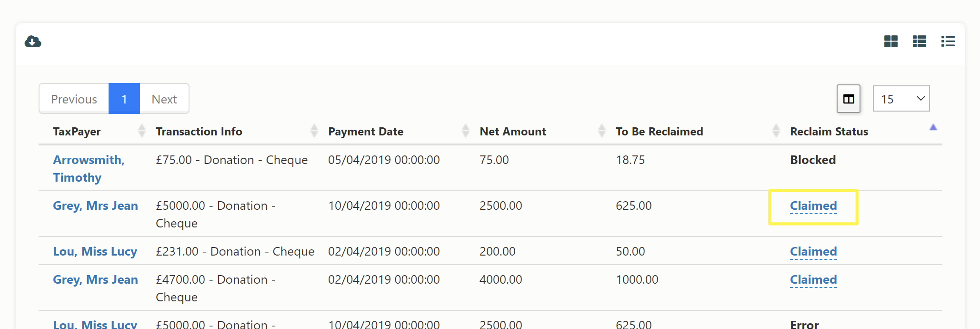Open taxpayer Arrowsmith, Timothy

coord(89,169)
